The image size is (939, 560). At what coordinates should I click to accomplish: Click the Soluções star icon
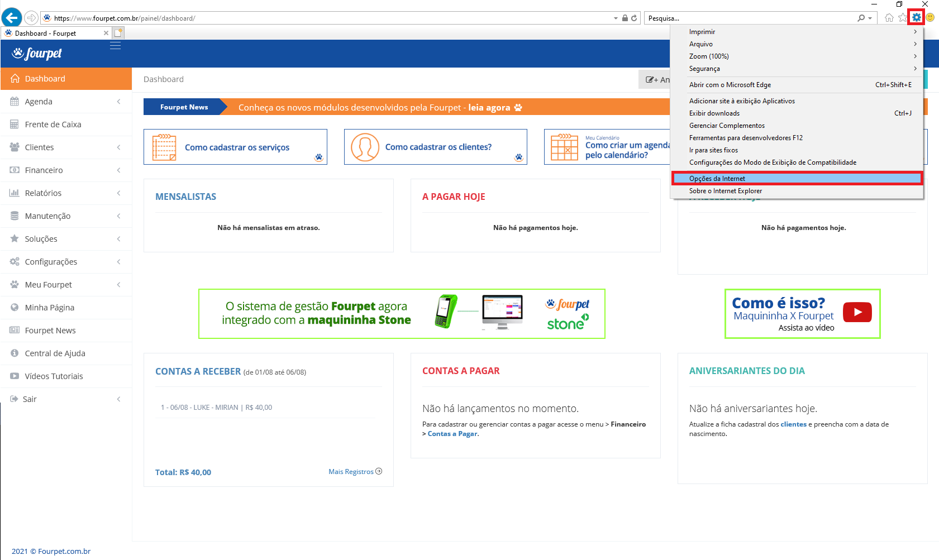[x=15, y=238]
